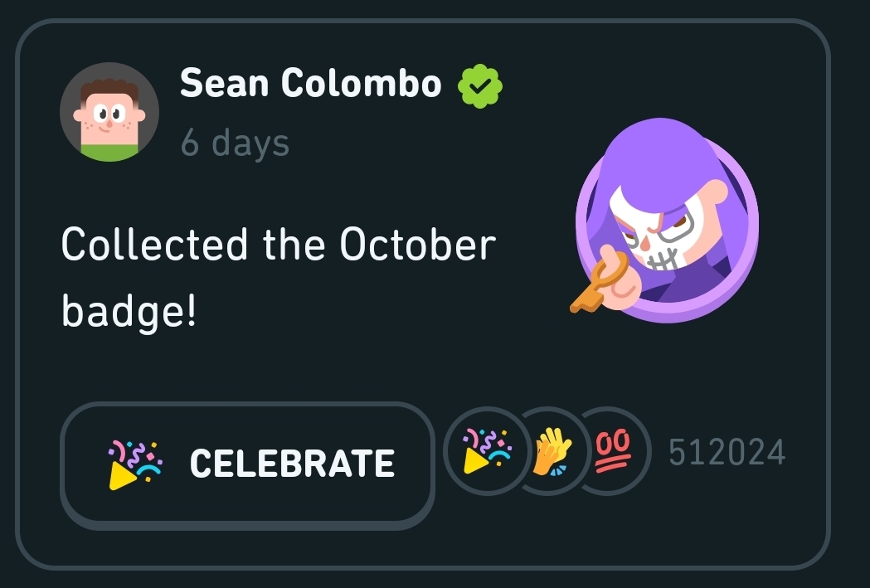Open the 512024 reactions count
The height and width of the screenshot is (588, 870).
[x=727, y=453]
